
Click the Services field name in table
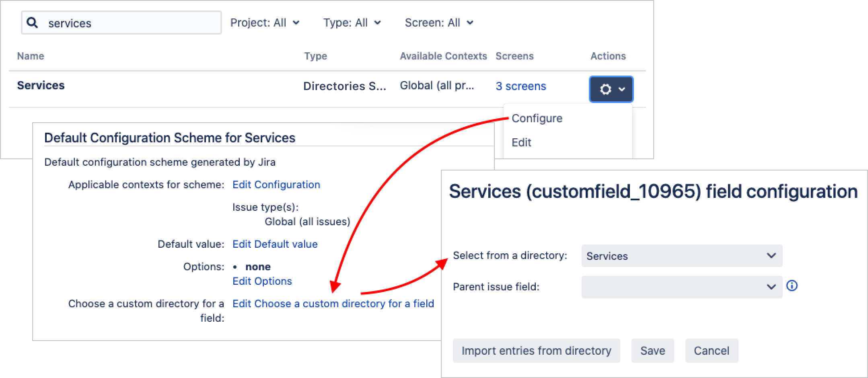(x=41, y=85)
